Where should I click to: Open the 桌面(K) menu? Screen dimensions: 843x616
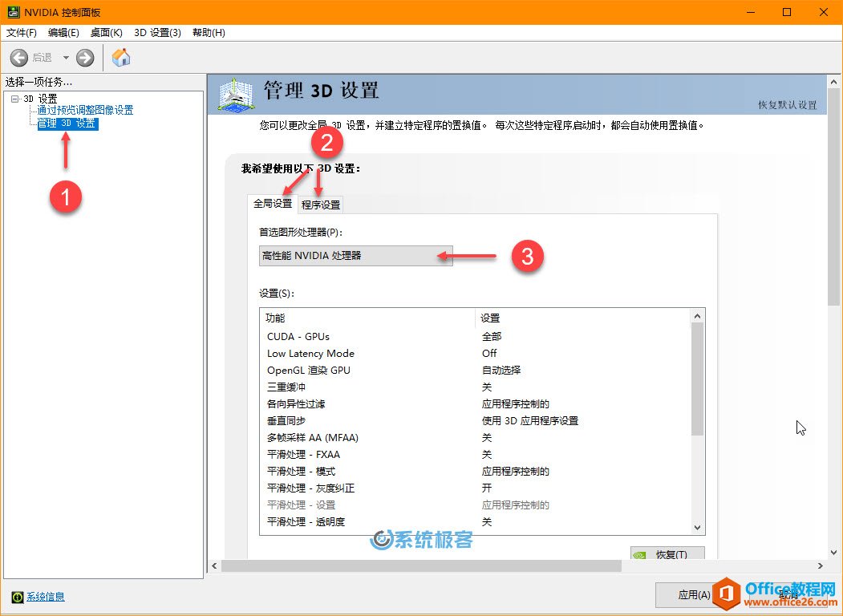click(x=107, y=33)
